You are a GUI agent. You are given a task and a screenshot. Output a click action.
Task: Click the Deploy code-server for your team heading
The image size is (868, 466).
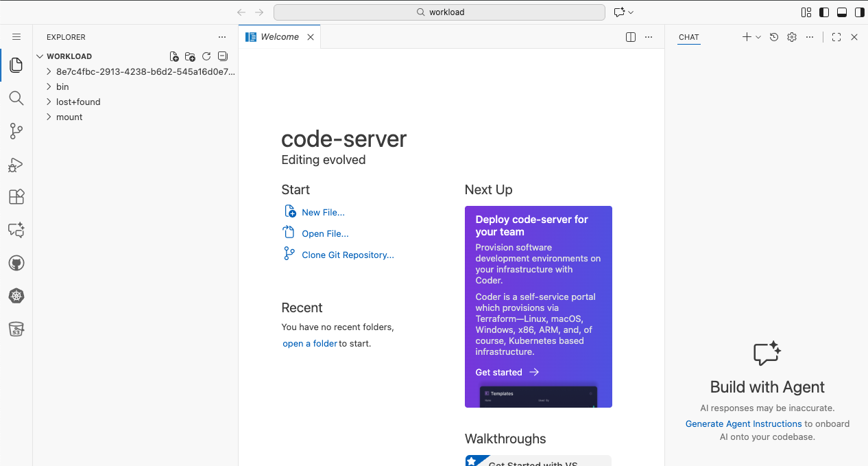pyautogui.click(x=531, y=226)
